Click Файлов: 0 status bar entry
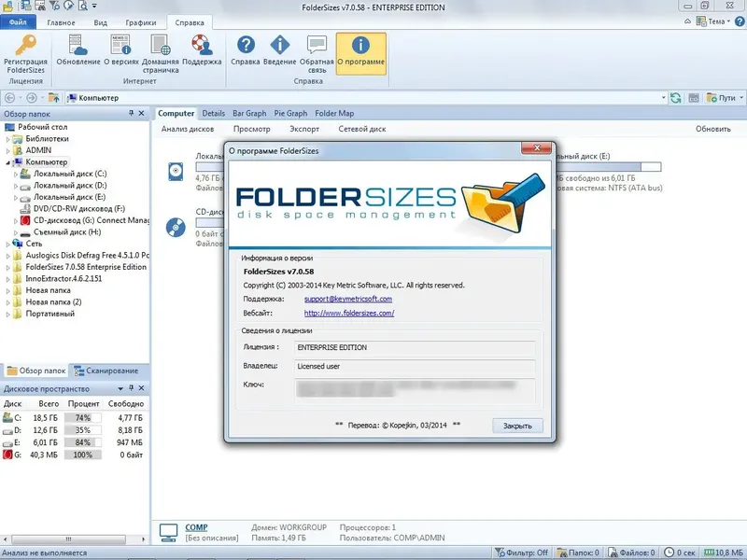The height and width of the screenshot is (560, 747). [632, 553]
